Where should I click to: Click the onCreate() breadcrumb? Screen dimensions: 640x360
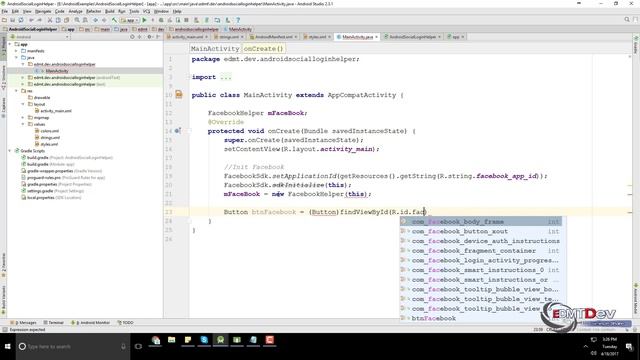[x=263, y=49]
